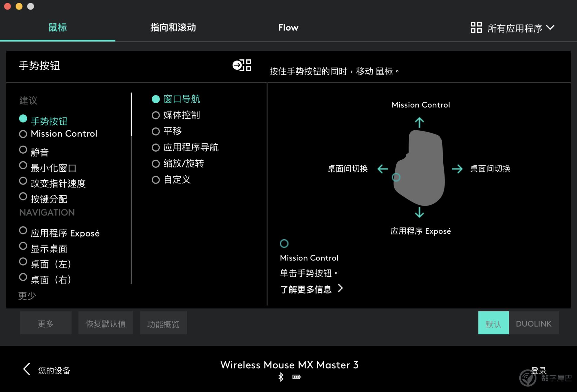Click the battery level icon
577x392 pixels.
(x=297, y=377)
